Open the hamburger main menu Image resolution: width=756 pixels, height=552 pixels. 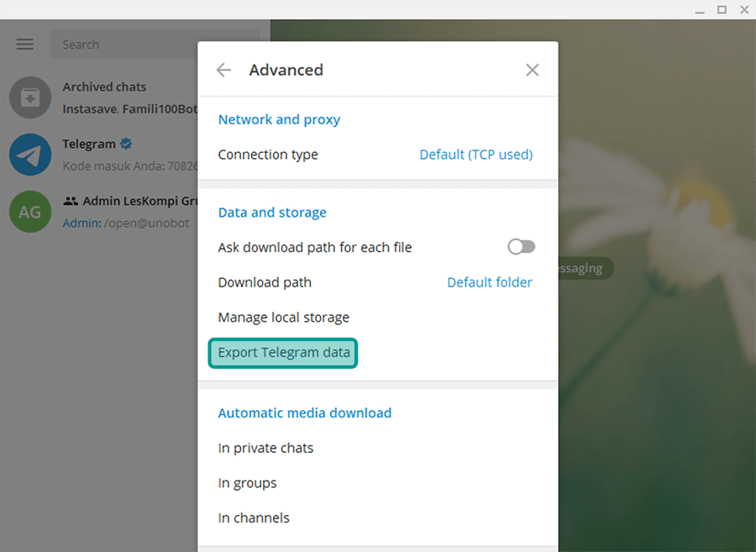pos(24,45)
